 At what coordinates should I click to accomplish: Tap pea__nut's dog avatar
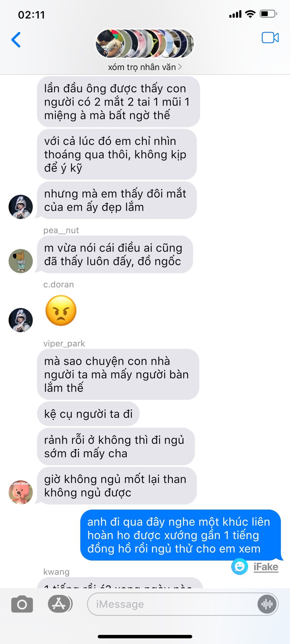point(20,261)
